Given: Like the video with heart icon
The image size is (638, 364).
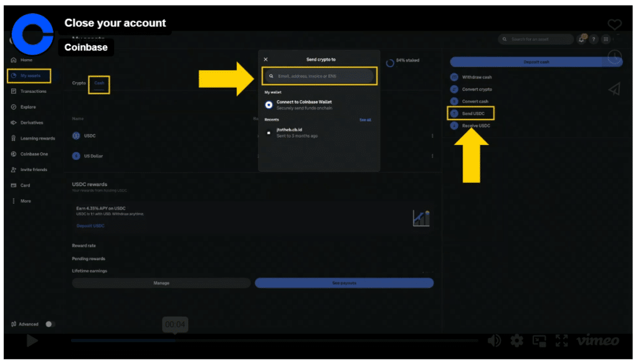Looking at the screenshot, I should tap(614, 24).
